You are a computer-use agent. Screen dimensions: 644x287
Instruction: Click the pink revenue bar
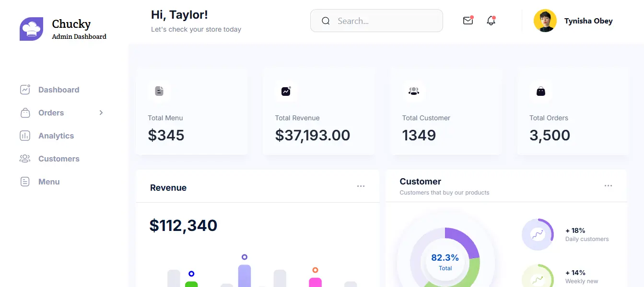[x=315, y=282]
